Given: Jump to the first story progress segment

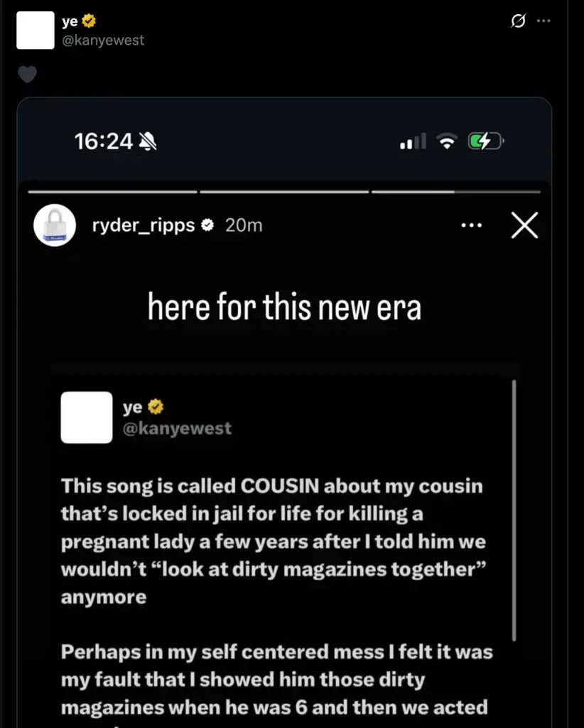Looking at the screenshot, I should click(x=112, y=191).
